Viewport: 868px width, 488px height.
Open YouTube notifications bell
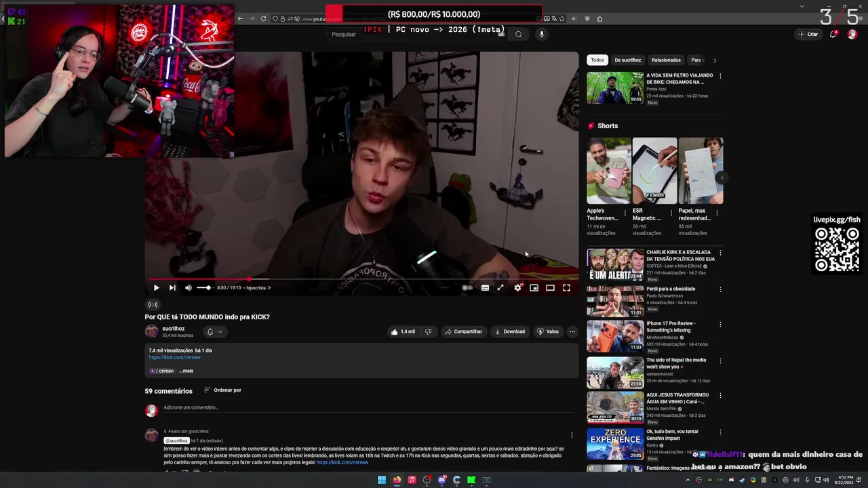tap(833, 34)
